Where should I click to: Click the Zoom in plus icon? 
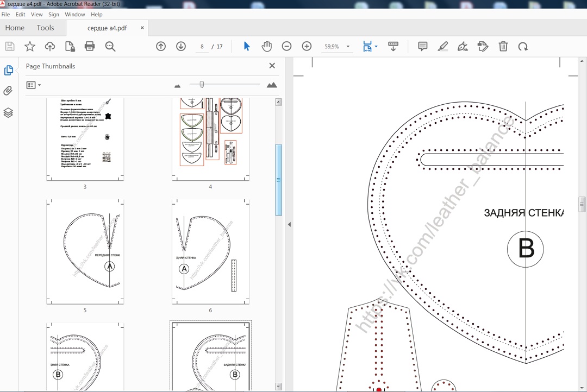(x=307, y=47)
